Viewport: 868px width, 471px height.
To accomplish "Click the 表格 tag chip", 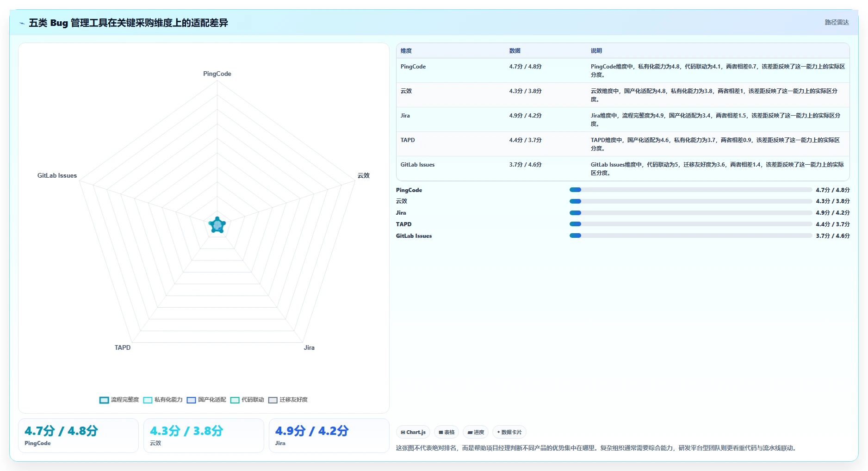I will (446, 432).
